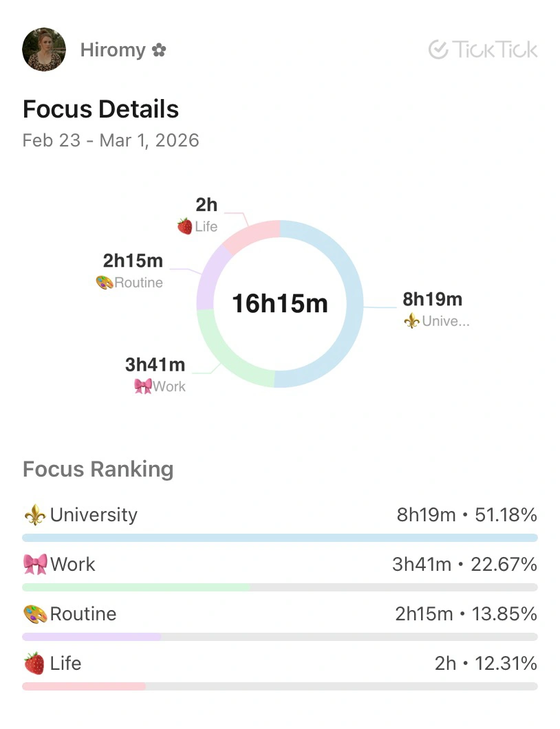Click the Hiromy username text
Viewport: 560px width, 729px height.
pos(113,50)
